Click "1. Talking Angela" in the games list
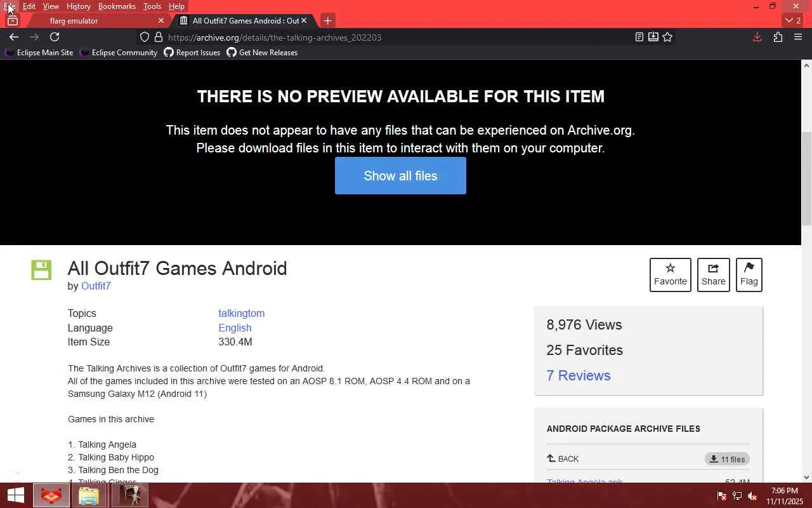This screenshot has height=508, width=812. pos(102,444)
